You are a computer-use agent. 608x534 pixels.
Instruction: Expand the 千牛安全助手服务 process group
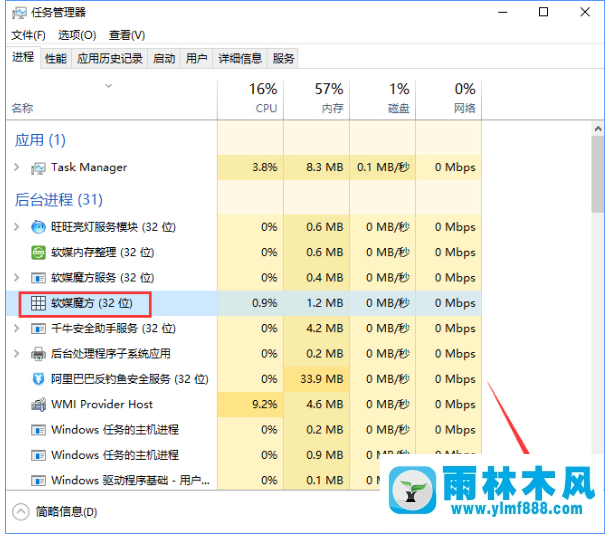point(17,328)
